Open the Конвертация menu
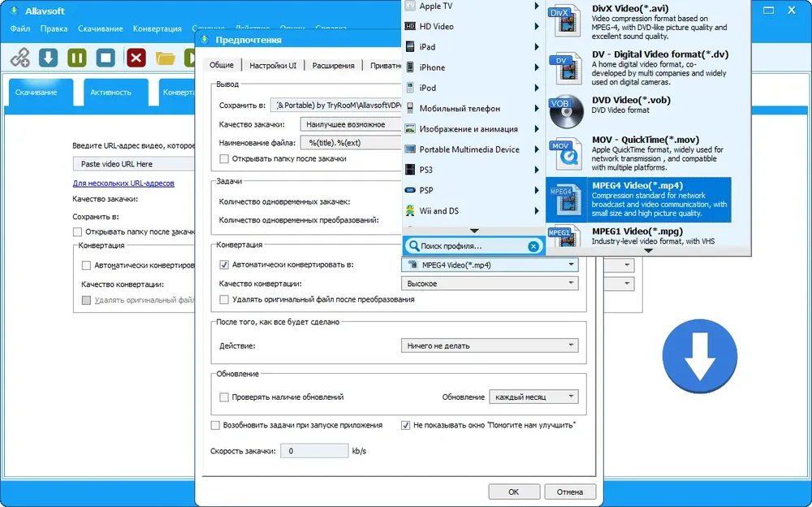The width and height of the screenshot is (812, 507). tap(158, 28)
